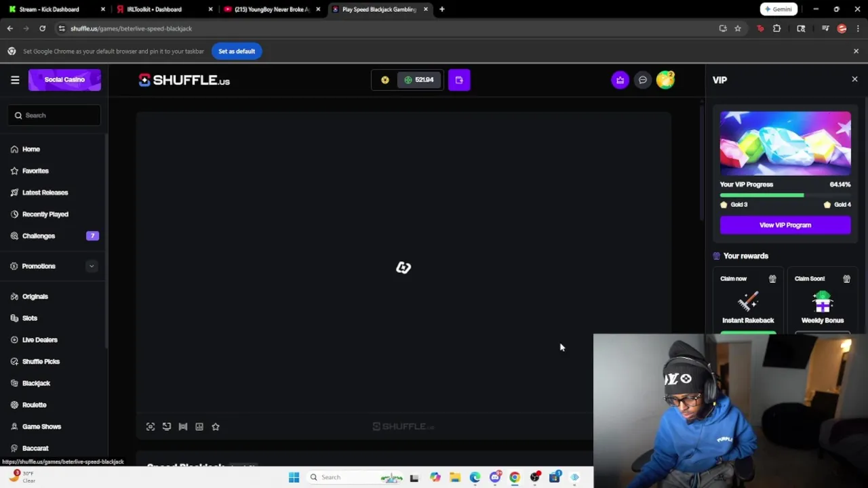The image size is (868, 488).
Task: Toggle fullscreen mode under the game
Action: click(151, 426)
